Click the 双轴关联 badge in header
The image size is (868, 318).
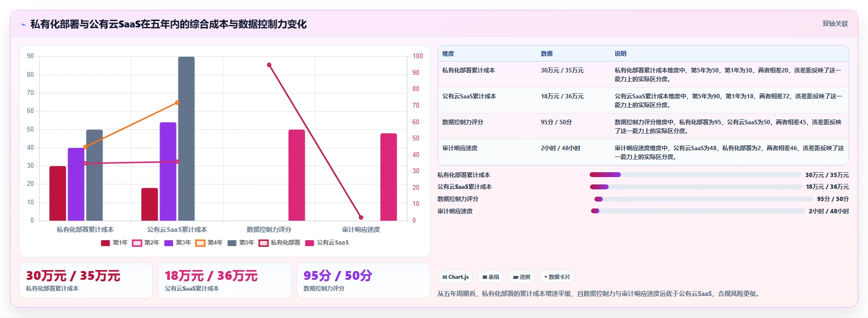835,23
